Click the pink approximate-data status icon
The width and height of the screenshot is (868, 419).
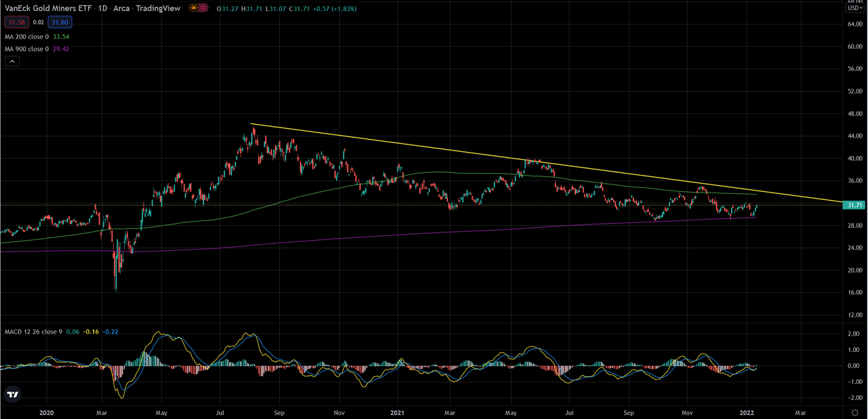(x=203, y=8)
